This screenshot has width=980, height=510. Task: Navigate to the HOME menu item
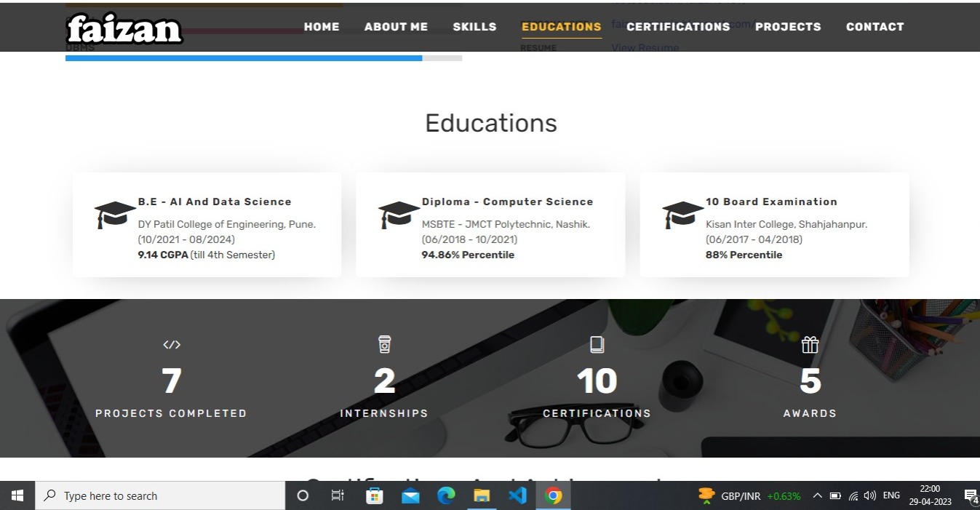pos(322,26)
